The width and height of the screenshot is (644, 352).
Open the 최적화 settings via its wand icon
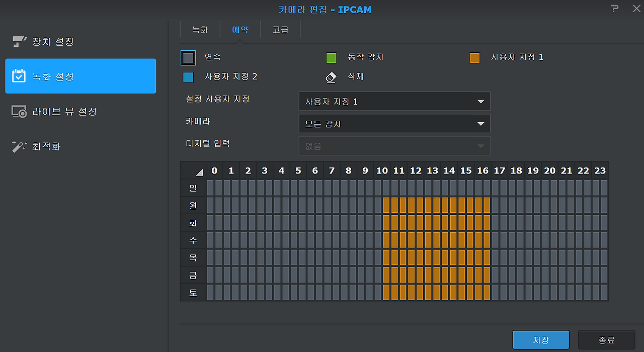[x=19, y=146]
